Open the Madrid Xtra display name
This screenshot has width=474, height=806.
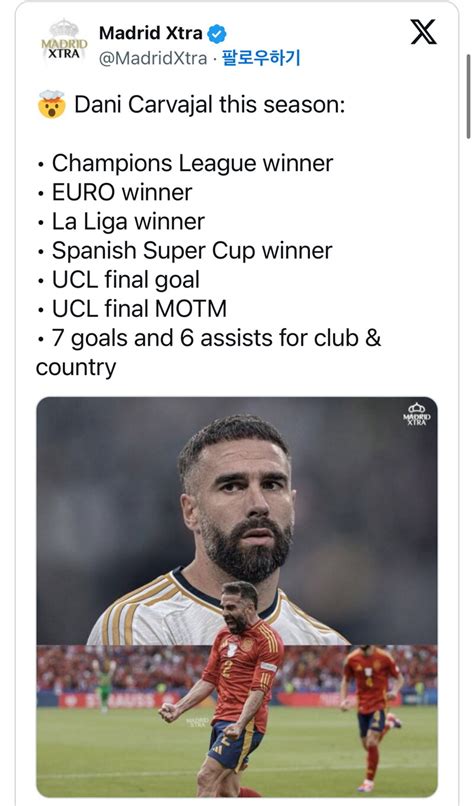tap(151, 33)
